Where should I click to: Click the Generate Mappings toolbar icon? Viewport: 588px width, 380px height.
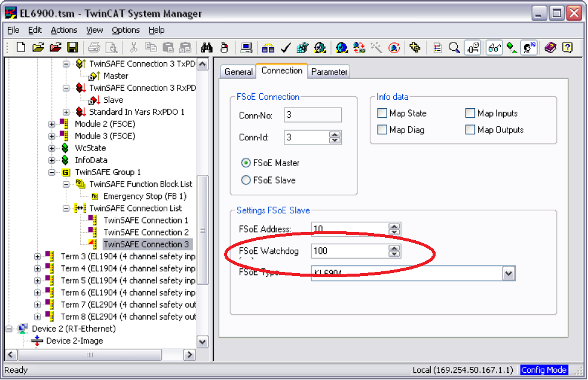(268, 48)
